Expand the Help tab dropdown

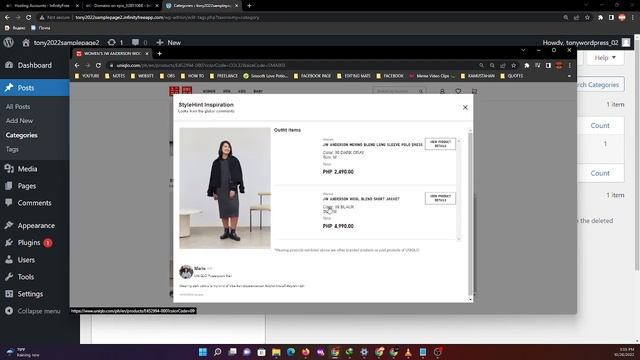click(605, 58)
